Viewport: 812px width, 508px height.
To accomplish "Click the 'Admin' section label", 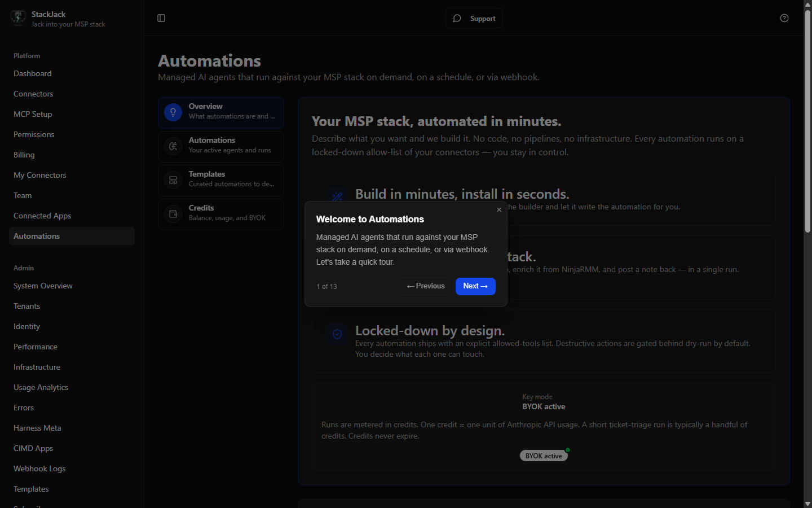I will click(x=24, y=268).
